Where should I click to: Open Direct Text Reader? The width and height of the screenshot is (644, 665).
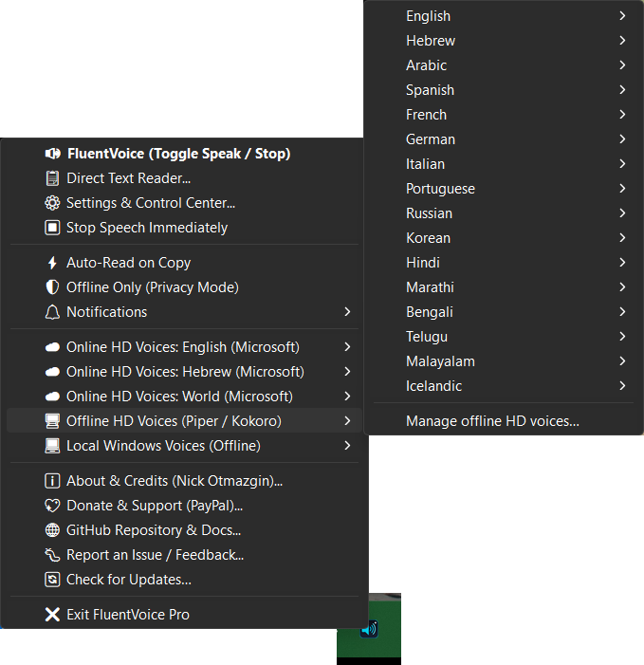184,178
